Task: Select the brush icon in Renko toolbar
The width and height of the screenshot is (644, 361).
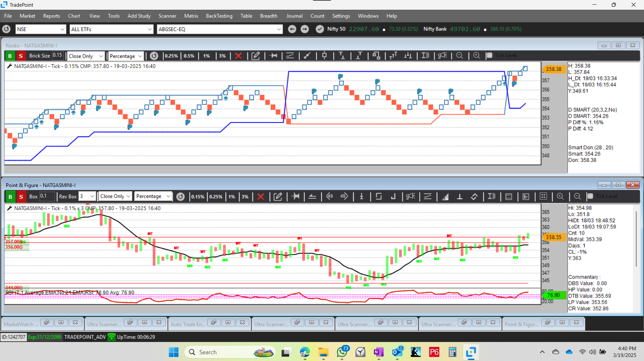Action: point(307,56)
